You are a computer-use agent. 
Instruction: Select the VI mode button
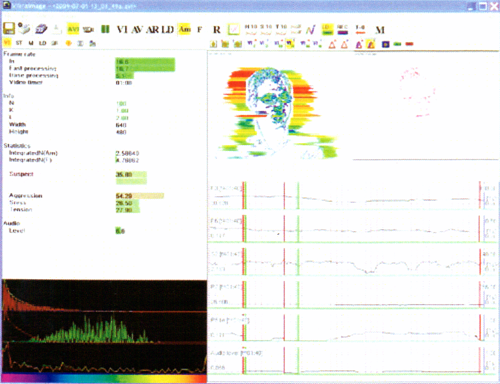pos(122,30)
